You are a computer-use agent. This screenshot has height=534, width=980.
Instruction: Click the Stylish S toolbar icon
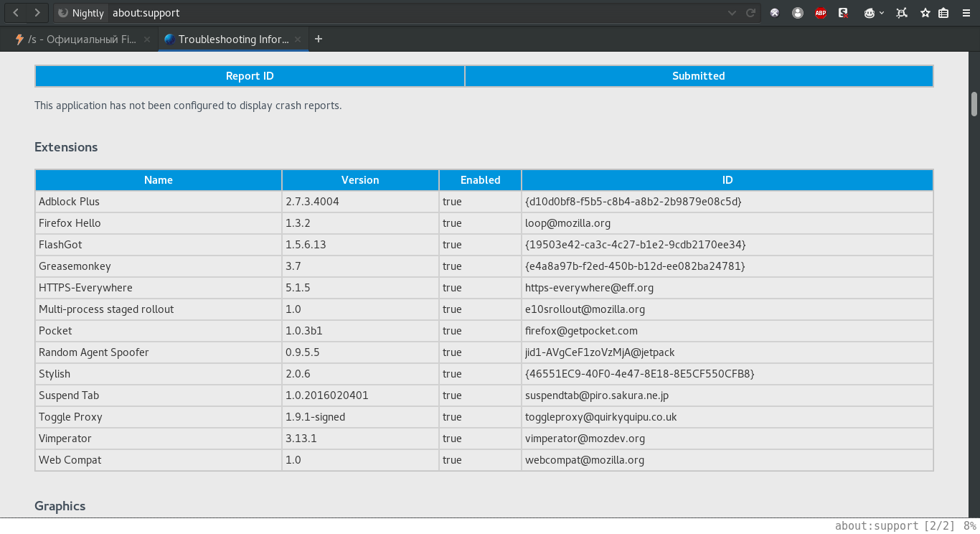coord(844,13)
